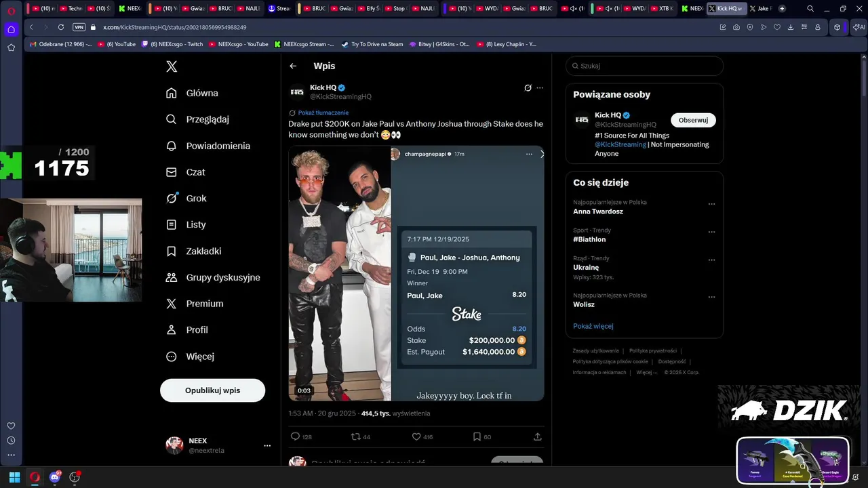The height and width of the screenshot is (488, 868).
Task: Click the Szukaj search field
Action: (644, 66)
